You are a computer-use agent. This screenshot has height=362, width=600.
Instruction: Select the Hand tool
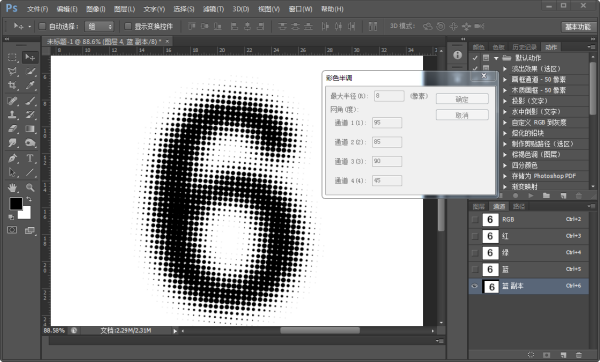coord(12,188)
